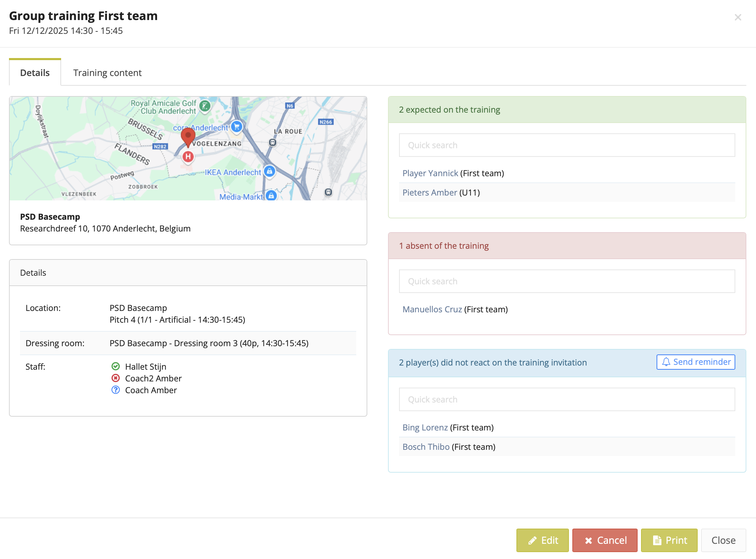The image size is (756, 559).
Task: Select the Details tab
Action: (x=35, y=73)
